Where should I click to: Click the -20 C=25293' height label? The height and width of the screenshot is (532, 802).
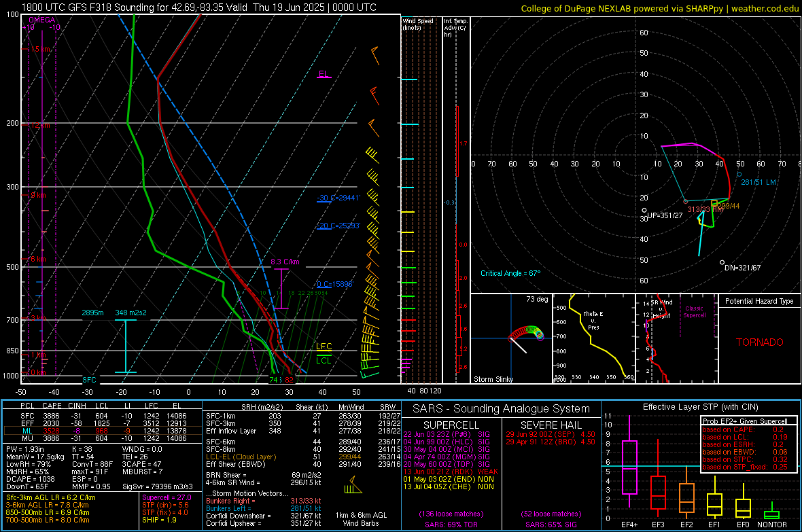pyautogui.click(x=338, y=226)
